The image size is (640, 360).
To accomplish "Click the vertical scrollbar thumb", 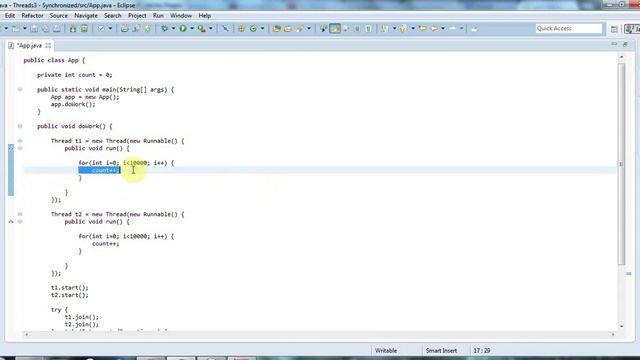I will 621,163.
